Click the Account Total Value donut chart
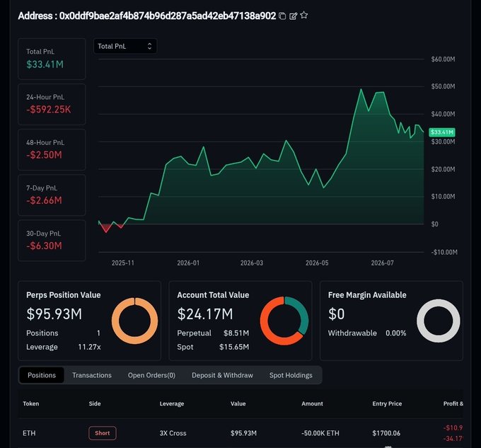 [284, 321]
